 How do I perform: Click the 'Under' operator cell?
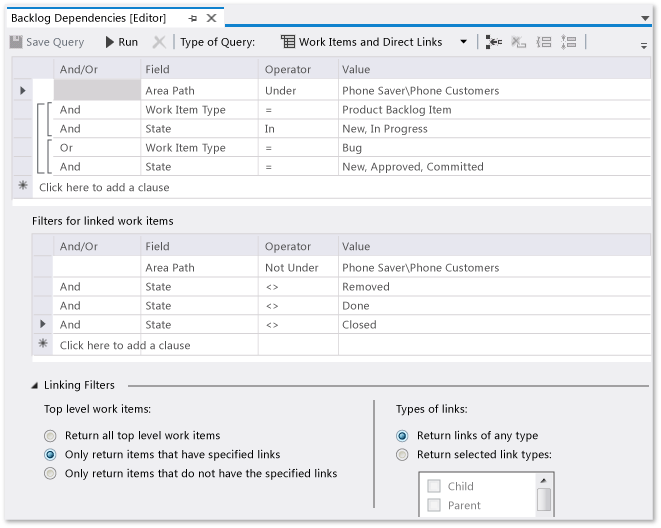click(x=298, y=90)
